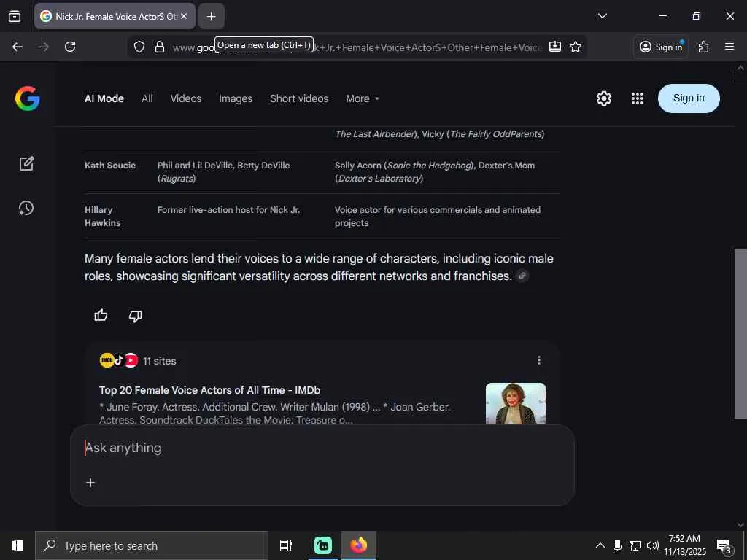Click the source link chip after summary
This screenshot has width=747, height=560.
[x=522, y=276]
